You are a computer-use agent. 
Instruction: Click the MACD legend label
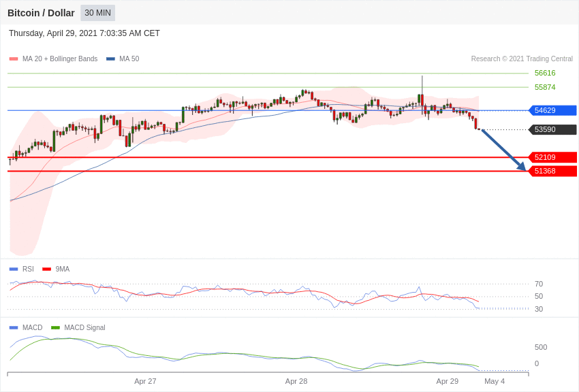click(x=33, y=327)
